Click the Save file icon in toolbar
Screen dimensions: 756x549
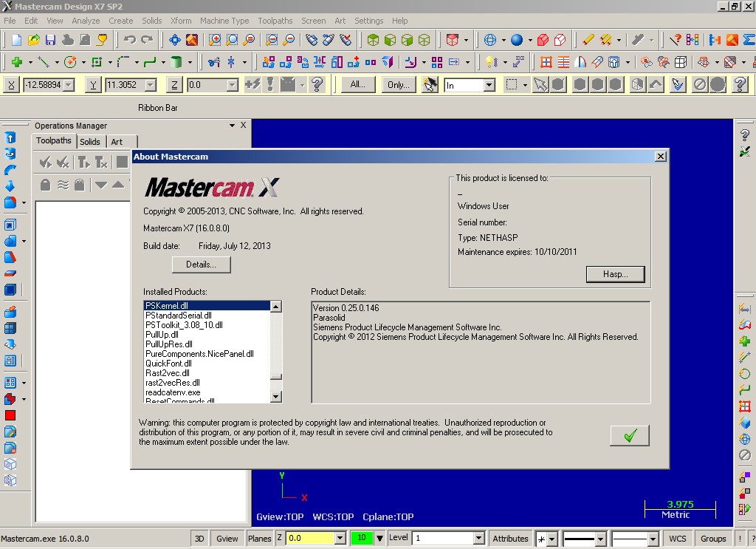point(50,40)
